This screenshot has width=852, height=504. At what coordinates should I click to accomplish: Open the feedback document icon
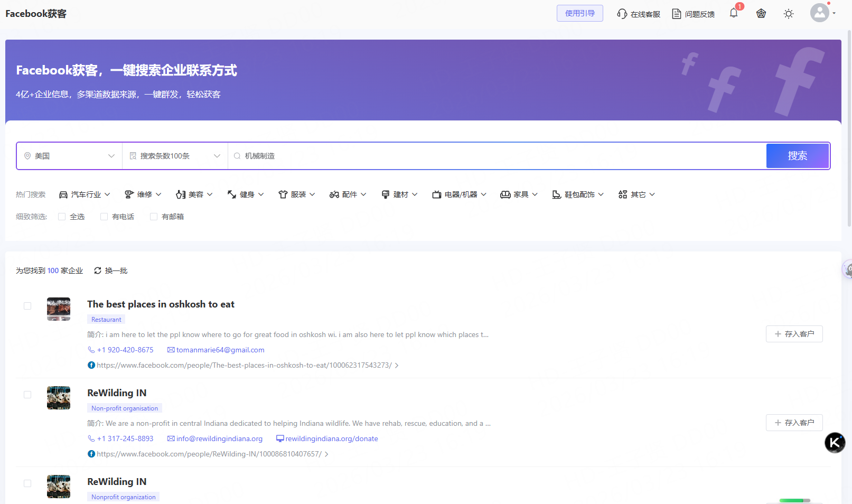(676, 14)
